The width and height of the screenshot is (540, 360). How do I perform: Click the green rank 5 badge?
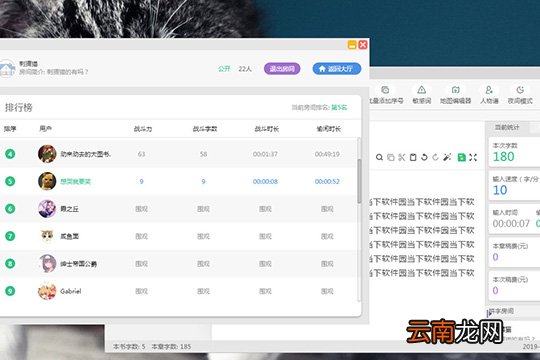tap(10, 181)
